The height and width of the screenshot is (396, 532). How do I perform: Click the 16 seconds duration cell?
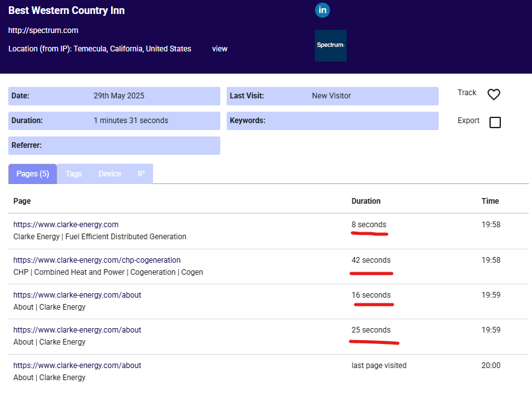click(371, 295)
